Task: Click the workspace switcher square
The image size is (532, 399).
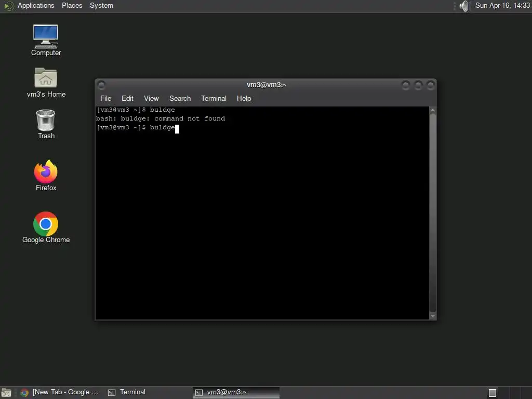Action: coord(493,393)
